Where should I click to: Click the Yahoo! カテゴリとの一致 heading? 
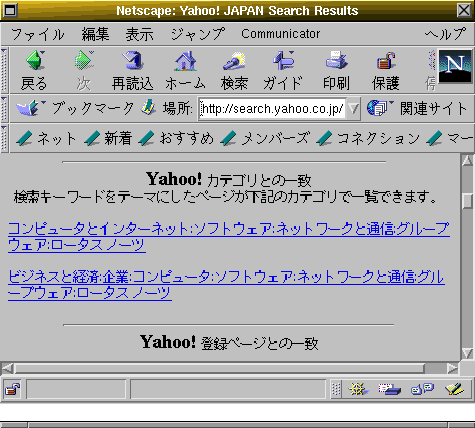click(x=229, y=179)
